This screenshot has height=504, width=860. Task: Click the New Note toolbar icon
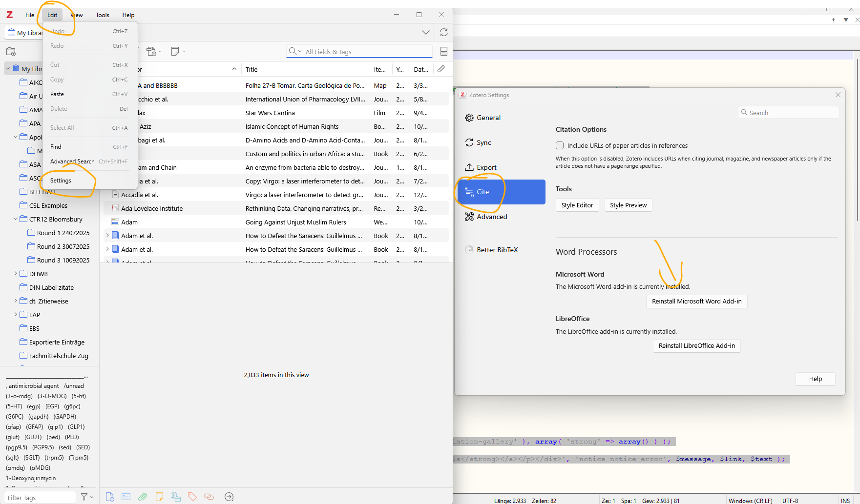178,51
